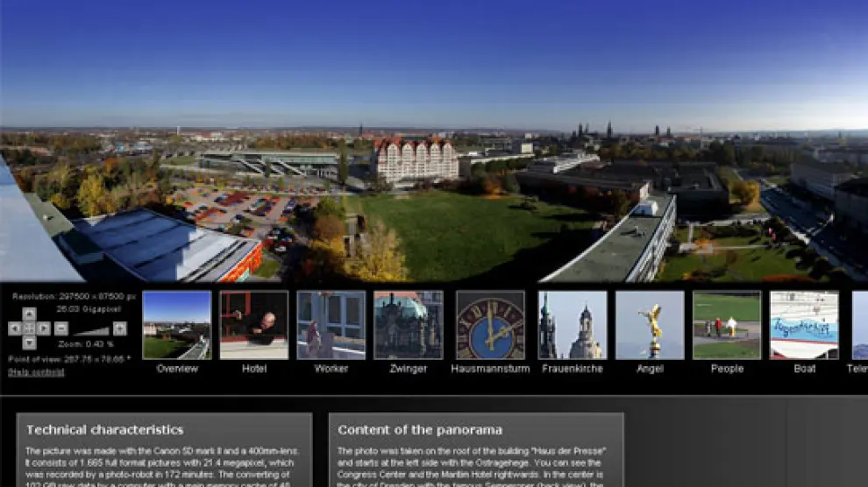Click the center reset view button
868x487 pixels.
pos(29,328)
